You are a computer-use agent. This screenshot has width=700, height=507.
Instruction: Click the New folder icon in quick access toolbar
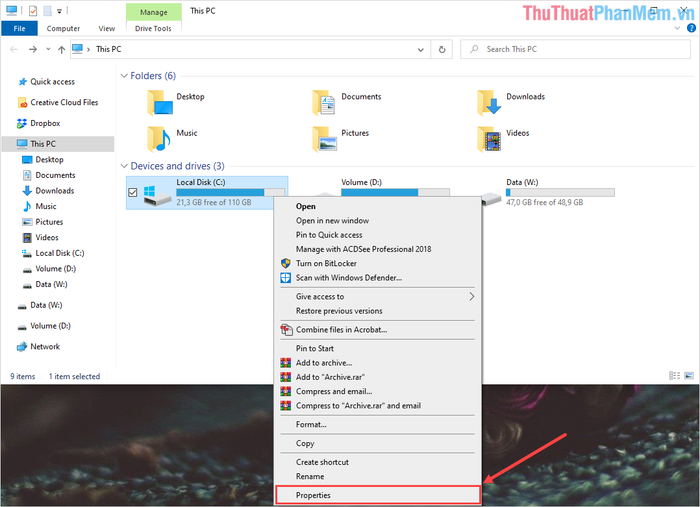point(47,11)
